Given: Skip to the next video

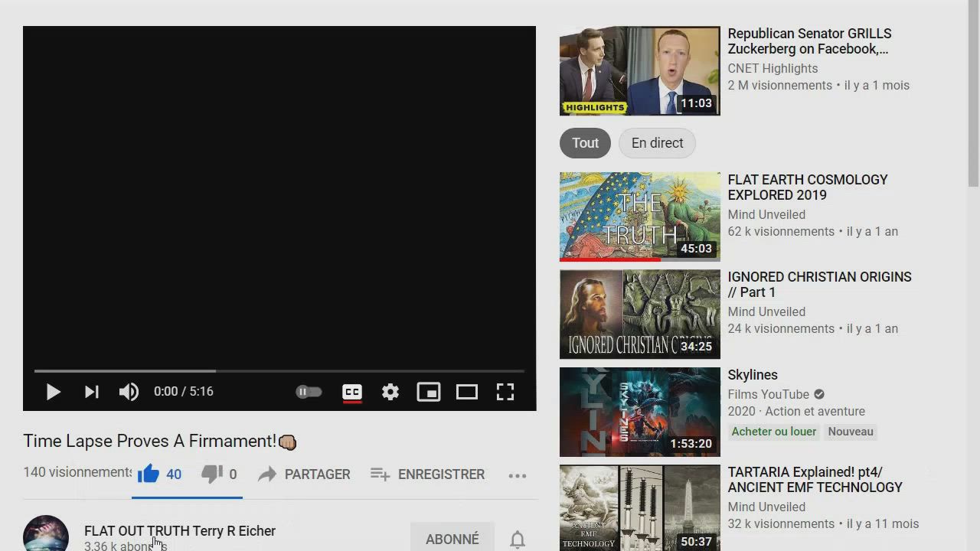Looking at the screenshot, I should coord(91,392).
